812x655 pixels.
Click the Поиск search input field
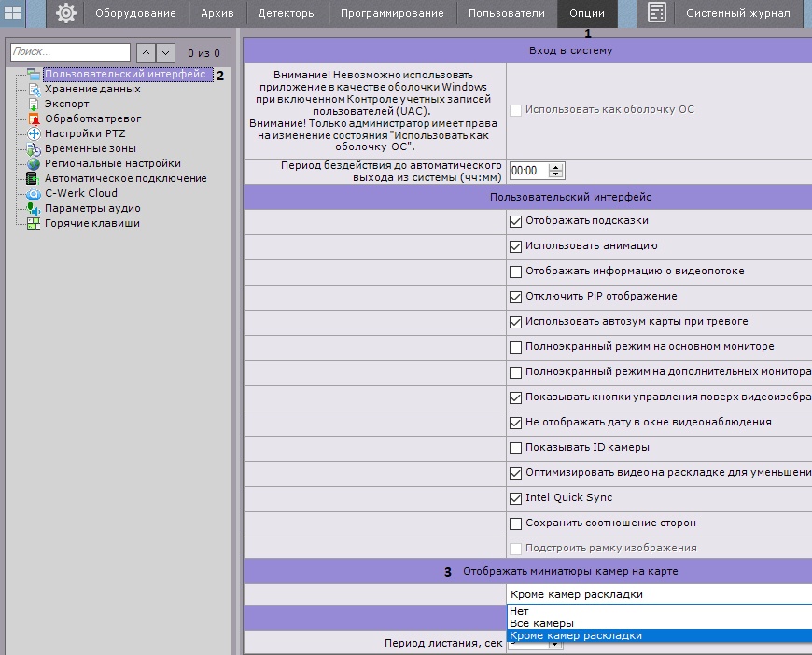(x=70, y=53)
